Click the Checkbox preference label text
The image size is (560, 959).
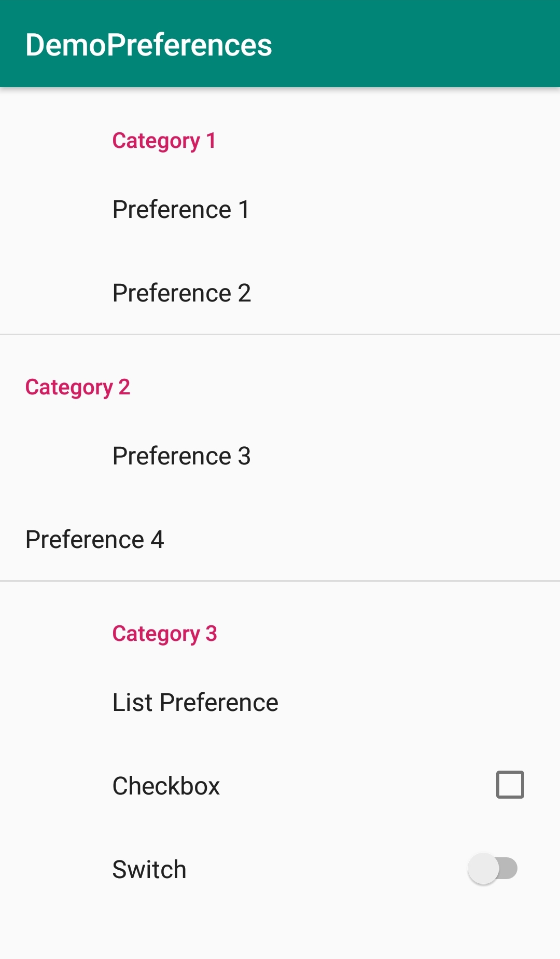(x=166, y=786)
